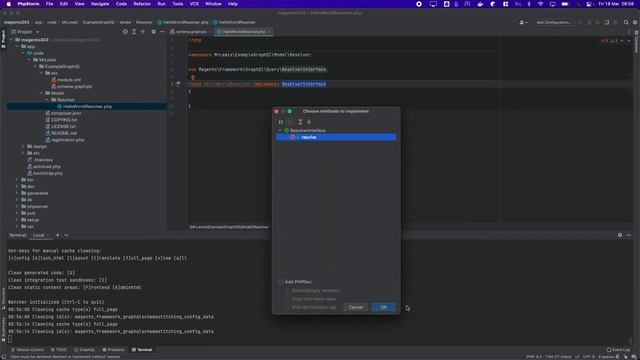The image size is (640, 360).
Task: Open the Refactor menu
Action: [142, 4]
